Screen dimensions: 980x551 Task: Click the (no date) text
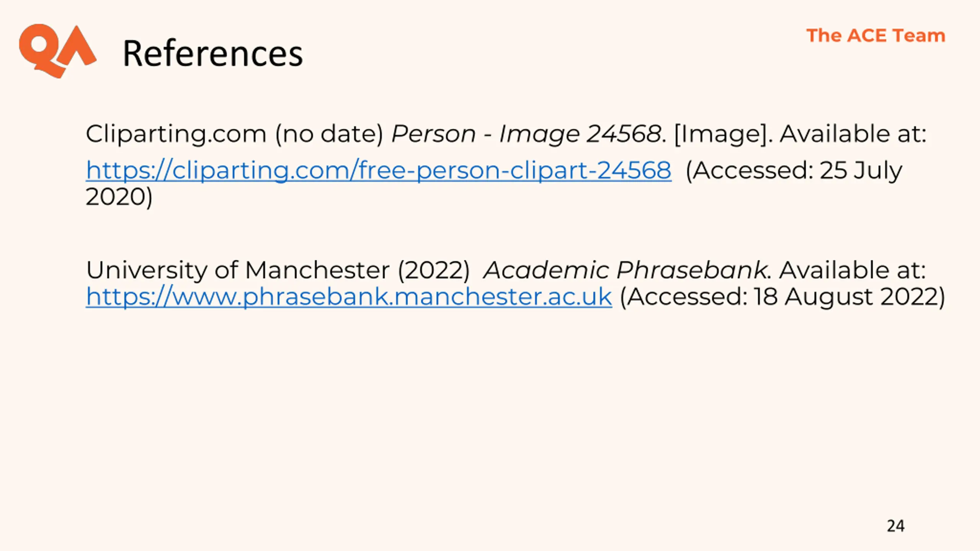[329, 134]
